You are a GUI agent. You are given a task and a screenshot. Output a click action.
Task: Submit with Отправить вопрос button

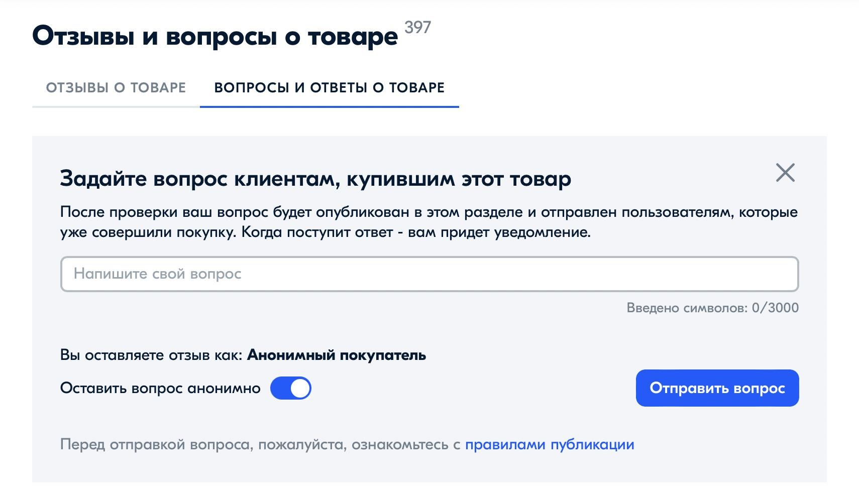point(717,388)
